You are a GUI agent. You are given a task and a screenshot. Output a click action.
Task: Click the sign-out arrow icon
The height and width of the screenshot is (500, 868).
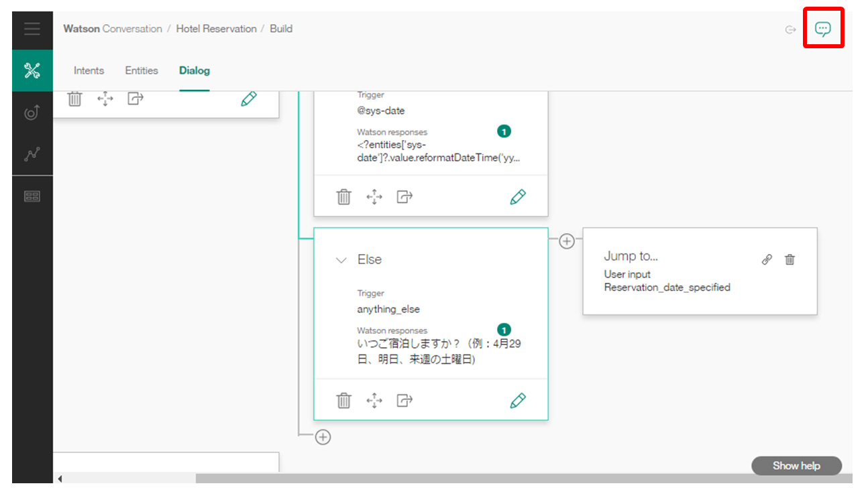[791, 29]
